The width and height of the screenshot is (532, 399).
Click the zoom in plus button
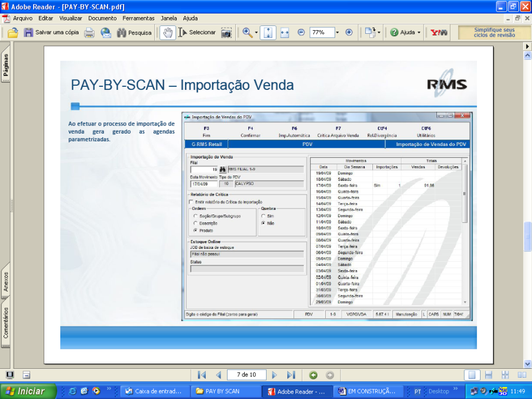(x=349, y=33)
